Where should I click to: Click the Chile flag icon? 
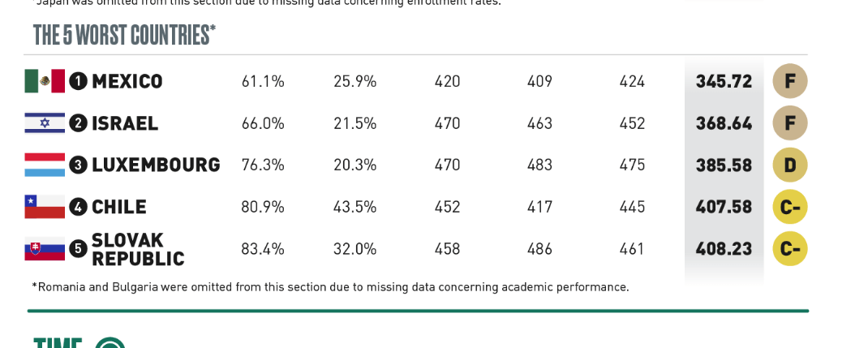(x=45, y=207)
